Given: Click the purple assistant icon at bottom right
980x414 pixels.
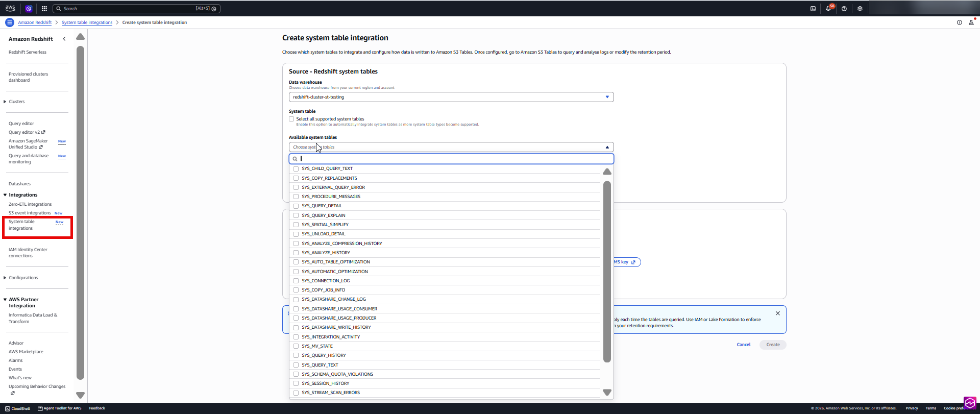Looking at the screenshot, I should [970, 403].
